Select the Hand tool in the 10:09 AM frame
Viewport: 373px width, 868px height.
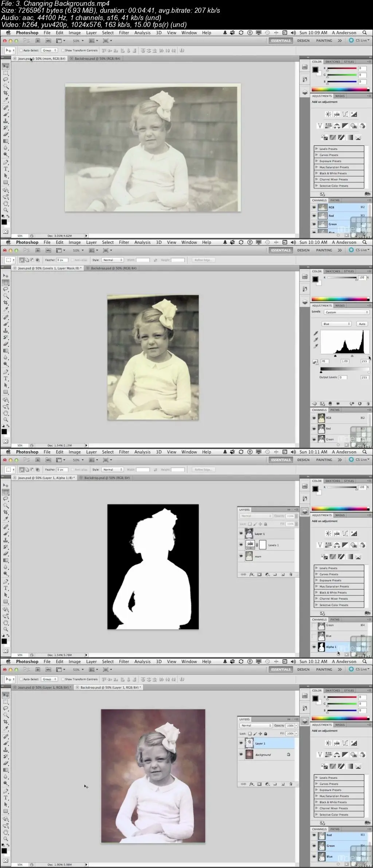6,203
